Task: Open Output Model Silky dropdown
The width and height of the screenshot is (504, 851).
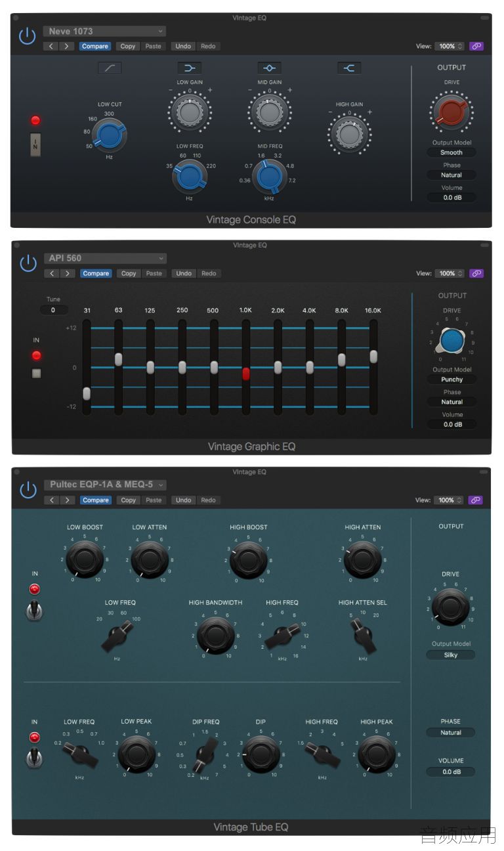Action: 451,655
